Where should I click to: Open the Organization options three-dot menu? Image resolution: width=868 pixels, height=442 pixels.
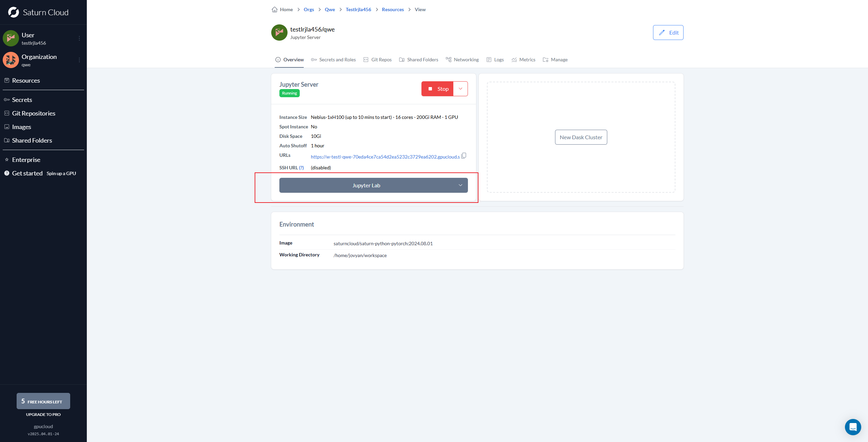(x=79, y=60)
